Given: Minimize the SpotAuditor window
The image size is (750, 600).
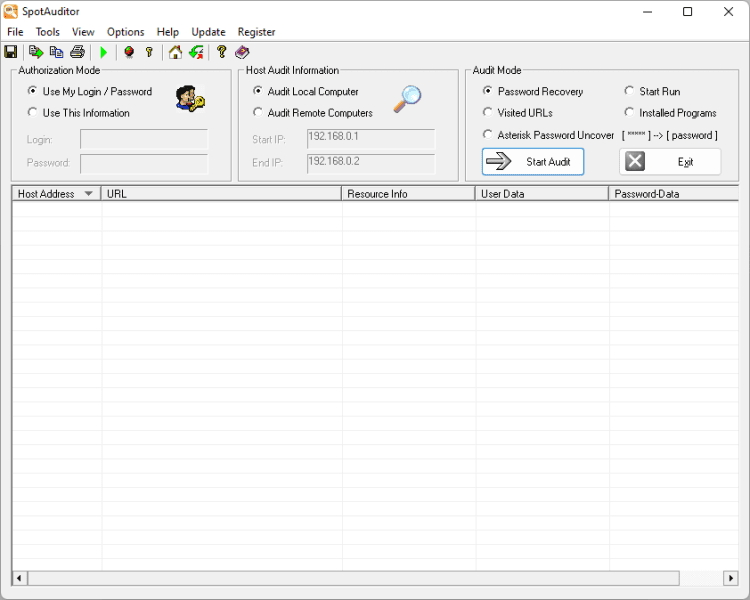Looking at the screenshot, I should point(647,11).
